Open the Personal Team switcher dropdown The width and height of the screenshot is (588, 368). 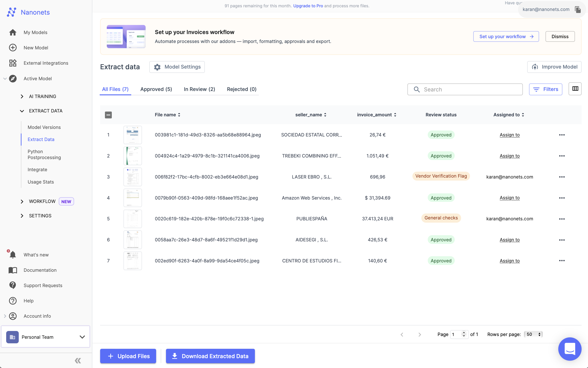click(x=82, y=337)
